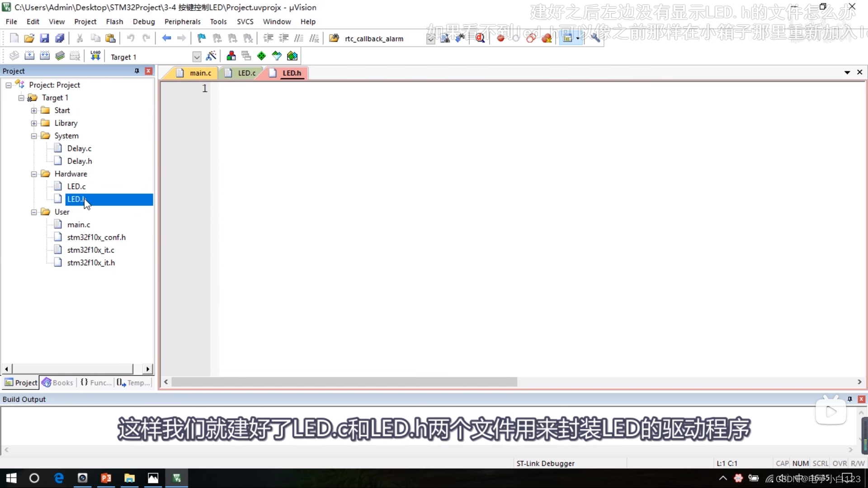Click the editor horizontal scrollbar thumb
This screenshot has width=868, height=488.
click(x=344, y=382)
